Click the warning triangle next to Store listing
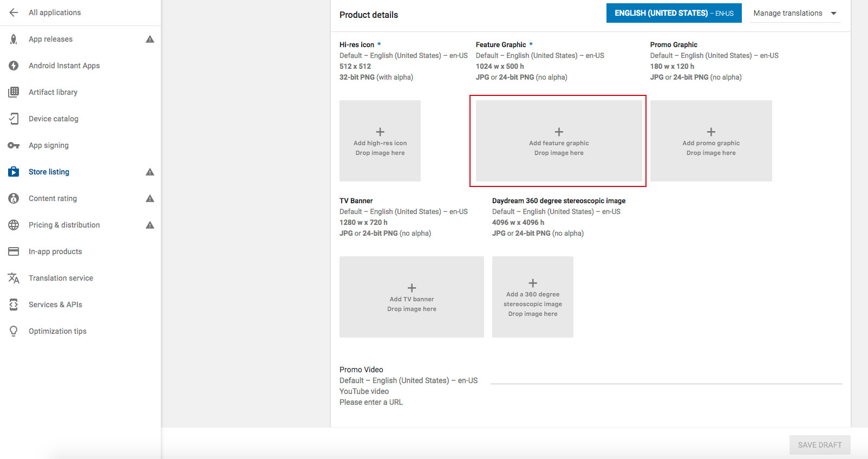 click(150, 172)
